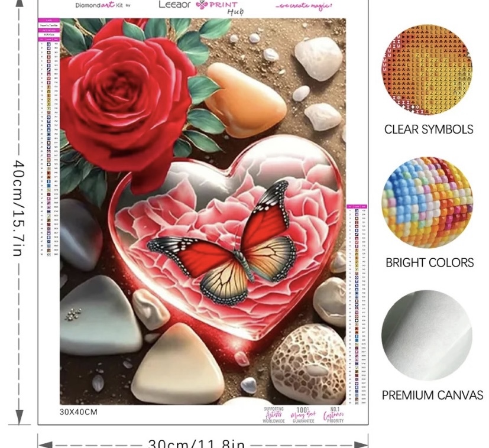Click the 'we create magic!' slogan
The height and width of the screenshot is (448, 489).
click(x=304, y=5)
